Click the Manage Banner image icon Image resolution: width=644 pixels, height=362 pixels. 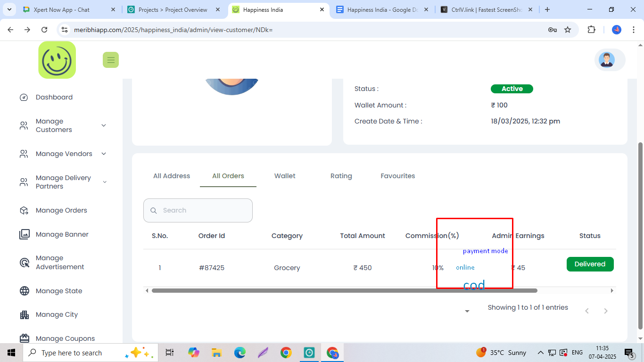pos(25,234)
